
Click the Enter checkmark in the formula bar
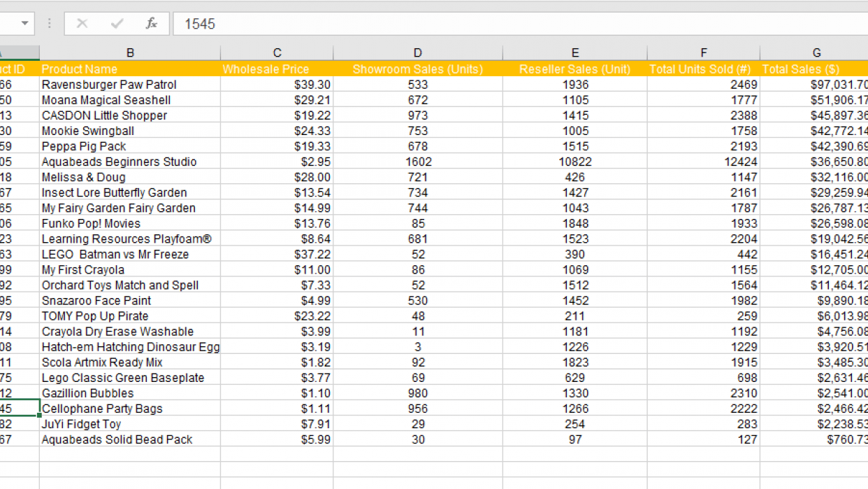point(117,24)
